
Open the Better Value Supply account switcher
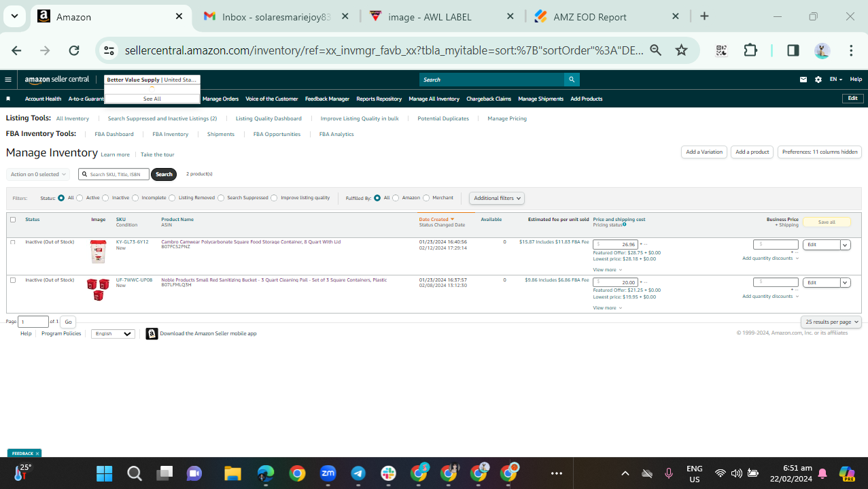point(152,80)
